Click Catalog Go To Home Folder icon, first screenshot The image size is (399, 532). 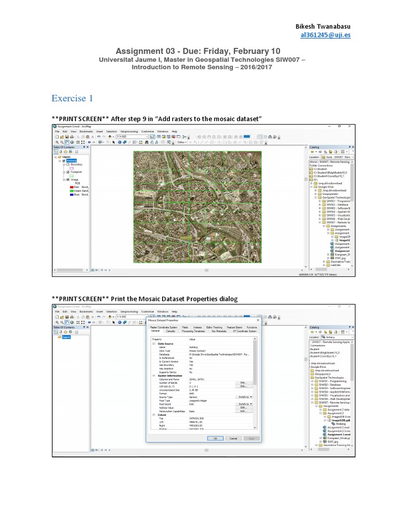330,152
